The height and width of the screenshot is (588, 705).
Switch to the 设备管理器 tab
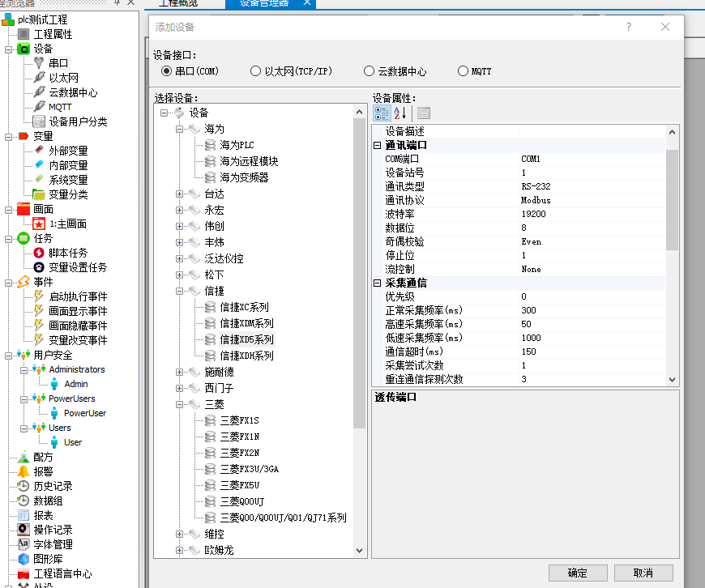[270, 3]
